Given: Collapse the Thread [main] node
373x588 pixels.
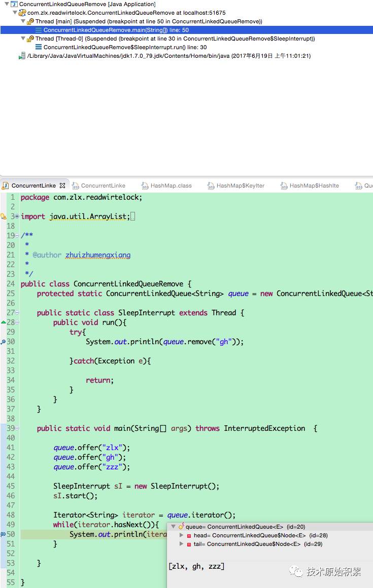Looking at the screenshot, I should (x=23, y=21).
